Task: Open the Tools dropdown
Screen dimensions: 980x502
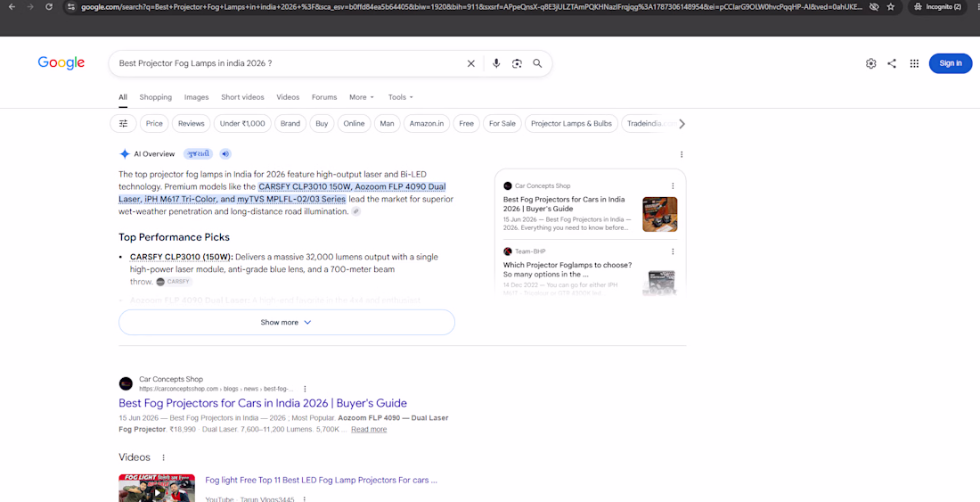Action: pos(401,97)
